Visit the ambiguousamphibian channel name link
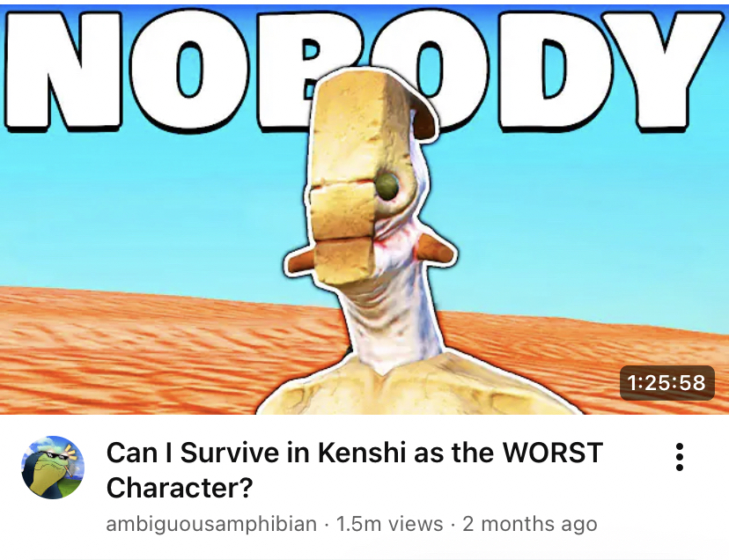 (211, 524)
